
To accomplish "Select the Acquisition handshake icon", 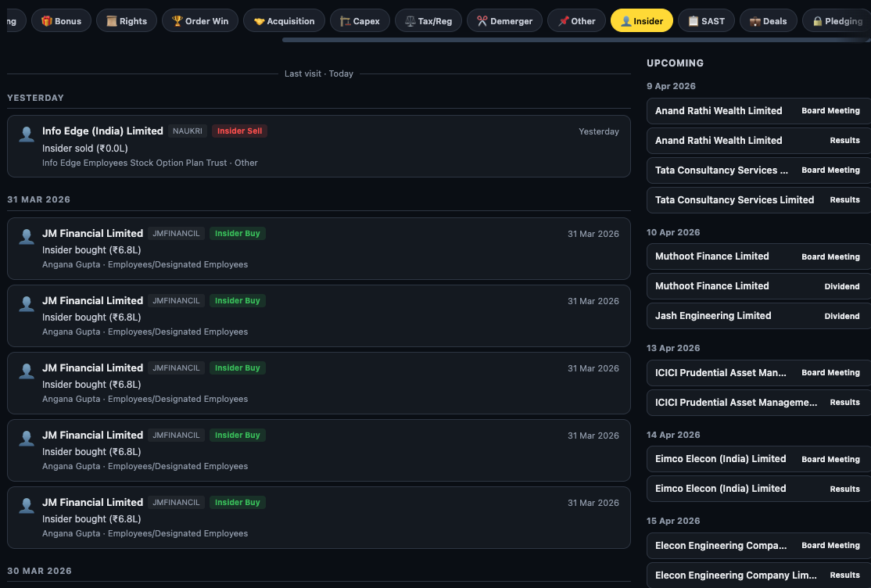I will [x=258, y=20].
